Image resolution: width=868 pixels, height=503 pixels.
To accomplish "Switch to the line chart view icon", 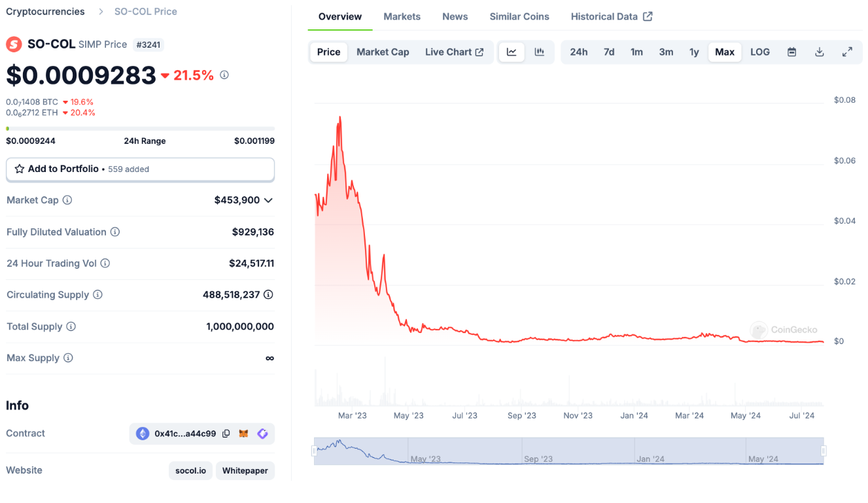I will coord(512,52).
